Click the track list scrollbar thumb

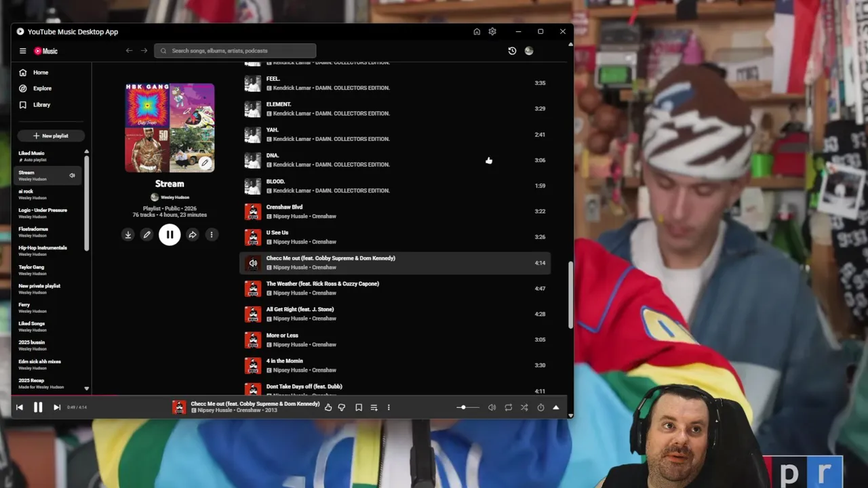[x=570, y=295]
